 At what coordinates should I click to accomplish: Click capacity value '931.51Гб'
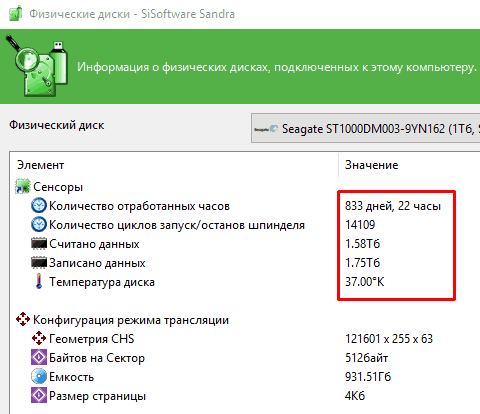[x=368, y=377]
